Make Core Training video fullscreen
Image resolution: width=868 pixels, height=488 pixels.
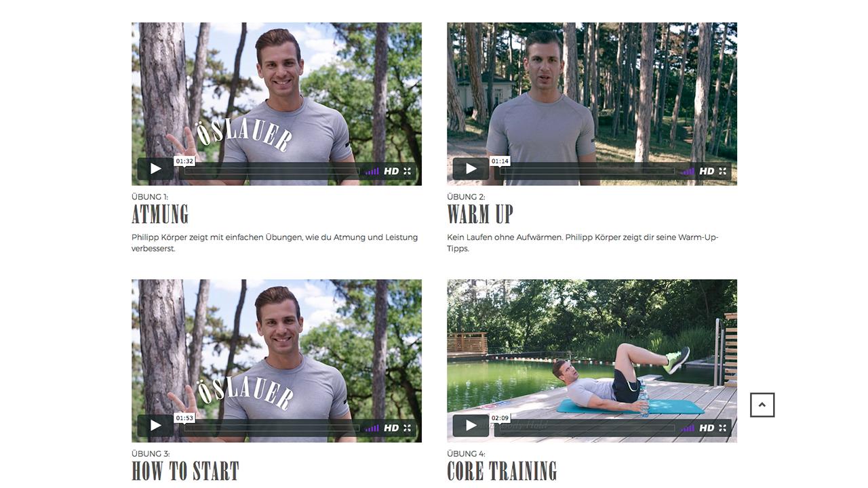723,428
